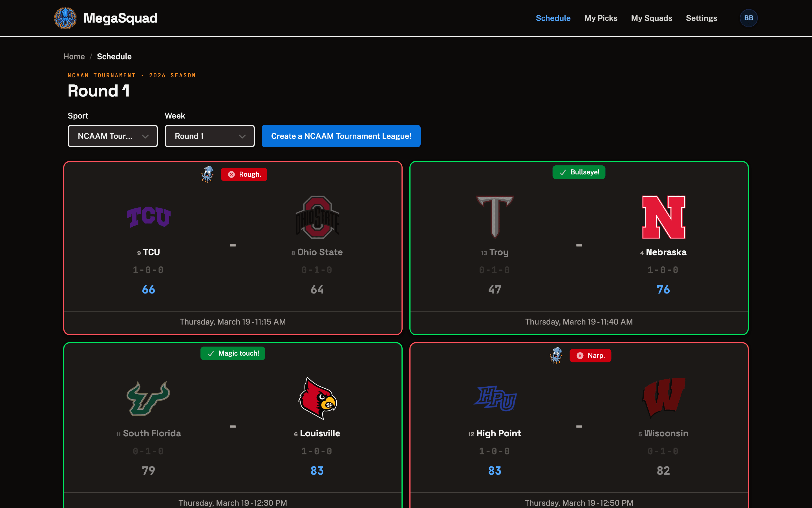Click the Ohio State team name
The height and width of the screenshot is (508, 812).
click(320, 252)
